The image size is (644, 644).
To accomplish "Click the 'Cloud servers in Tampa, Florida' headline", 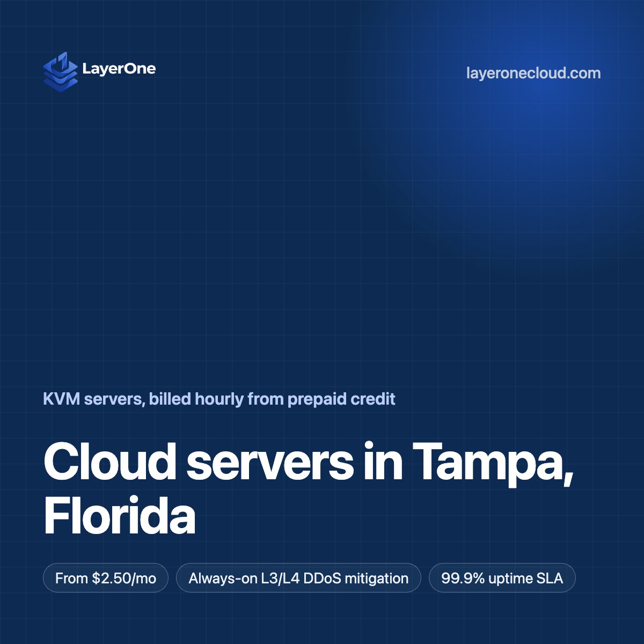I will point(309,489).
